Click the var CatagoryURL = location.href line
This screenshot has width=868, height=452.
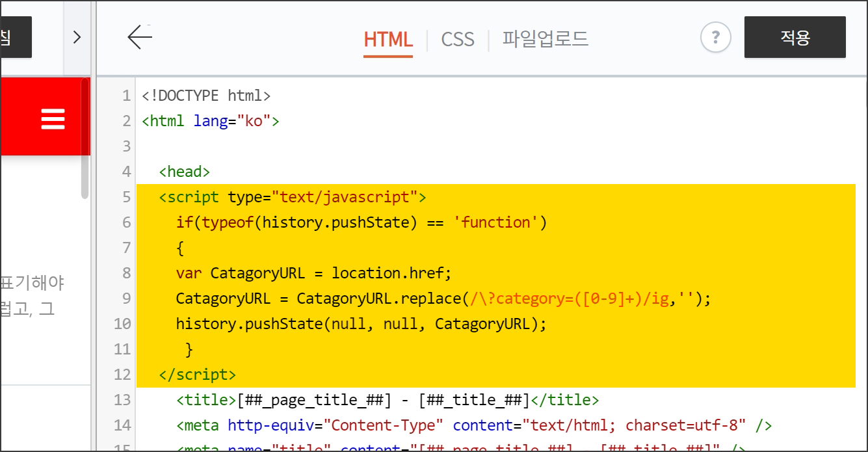click(313, 273)
